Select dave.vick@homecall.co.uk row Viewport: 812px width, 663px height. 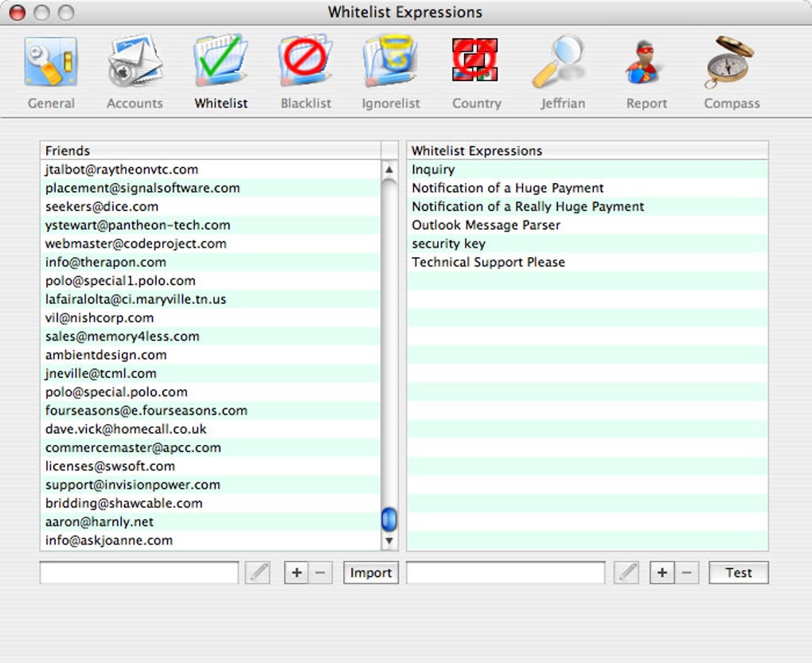(x=210, y=429)
